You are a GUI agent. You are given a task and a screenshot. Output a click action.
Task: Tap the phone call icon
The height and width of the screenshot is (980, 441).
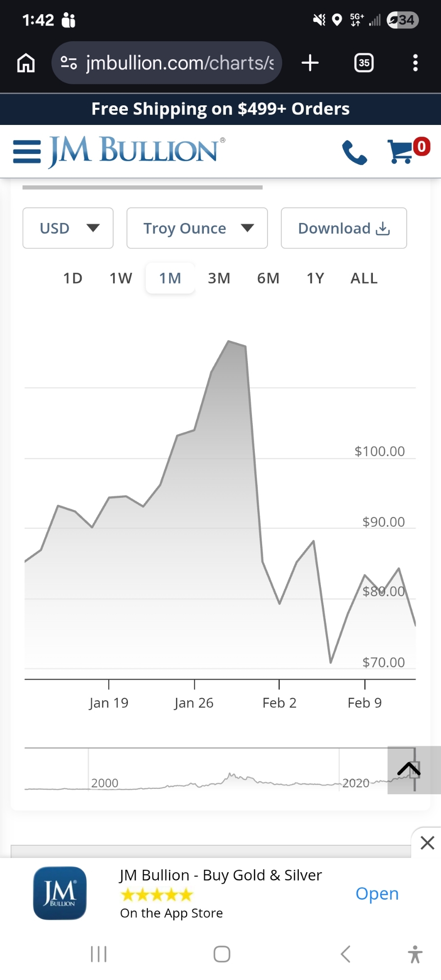pyautogui.click(x=354, y=152)
